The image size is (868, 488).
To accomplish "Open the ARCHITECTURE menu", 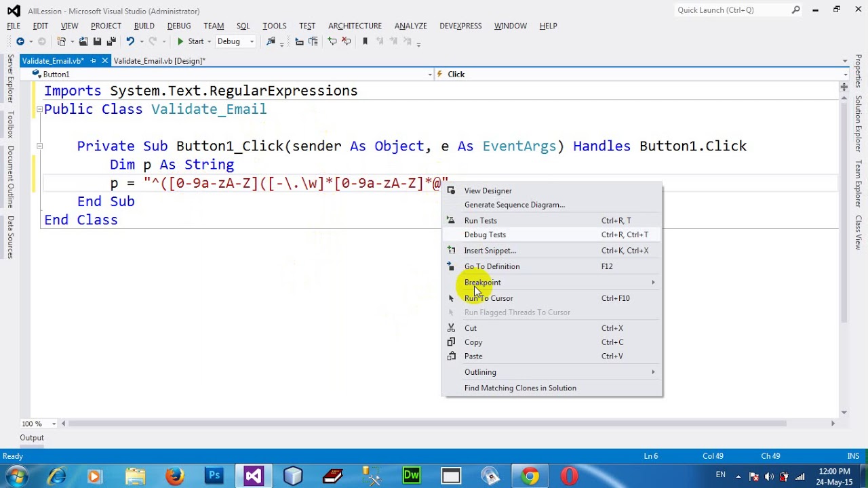I will point(355,26).
